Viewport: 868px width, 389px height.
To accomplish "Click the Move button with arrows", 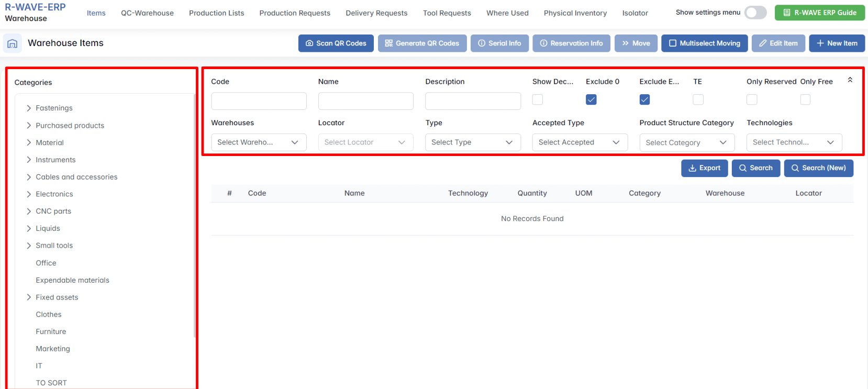I will 636,43.
